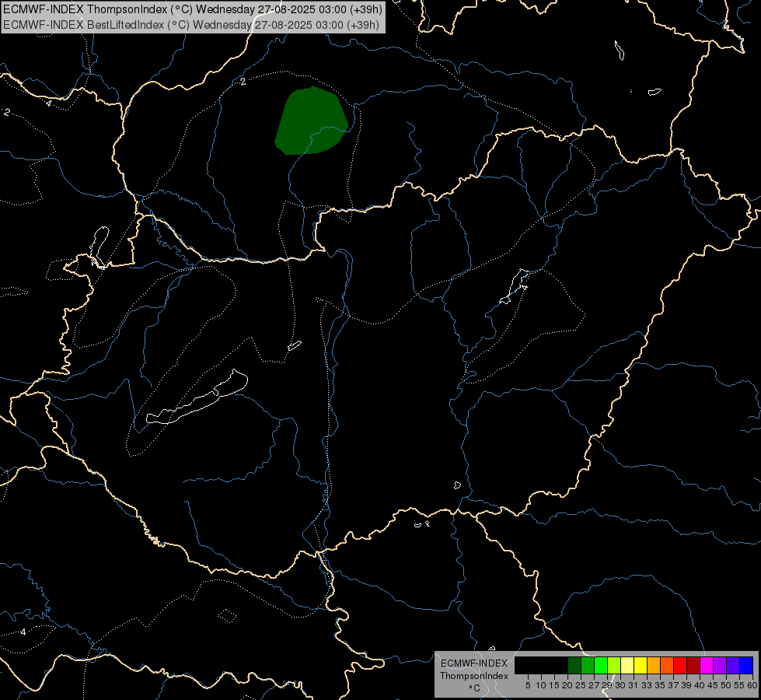Select the medium green legend swatch for 25-27
761x700 pixels.
(x=588, y=665)
